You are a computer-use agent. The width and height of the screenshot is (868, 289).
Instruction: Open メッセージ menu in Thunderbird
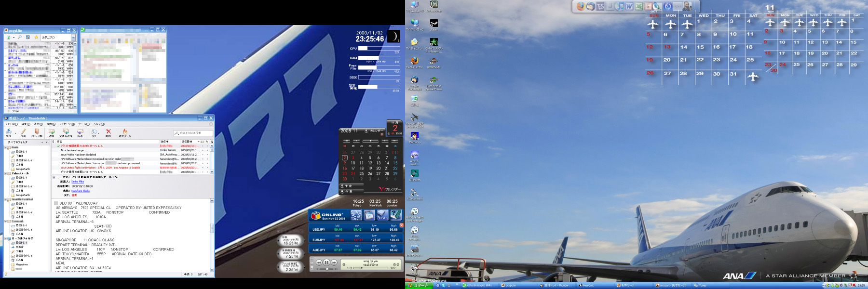pos(67,124)
